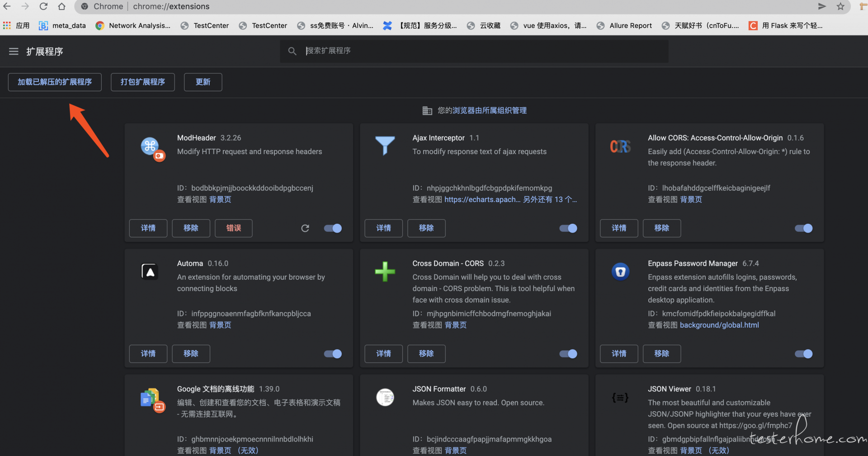Open Ajax Interceptor 详情 details
This screenshot has width=868, height=456.
click(x=384, y=228)
